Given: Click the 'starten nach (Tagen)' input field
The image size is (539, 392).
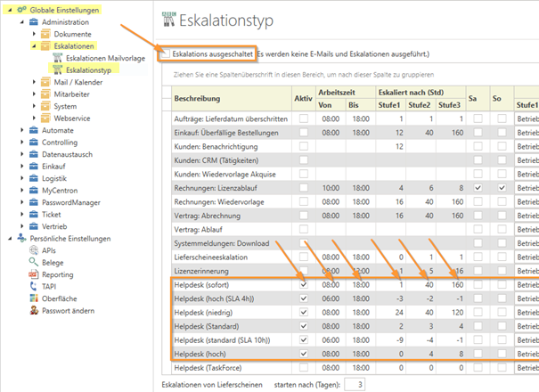Looking at the screenshot, I should [x=355, y=384].
